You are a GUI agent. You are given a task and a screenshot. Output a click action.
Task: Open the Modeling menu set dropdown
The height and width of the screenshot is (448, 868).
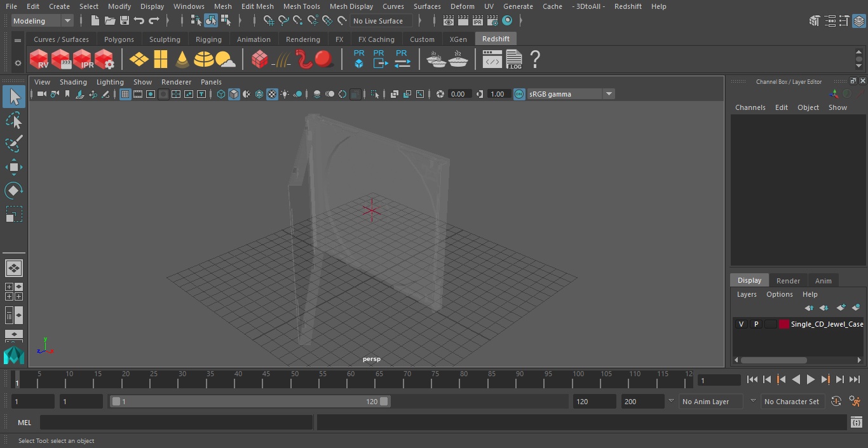[43, 21]
